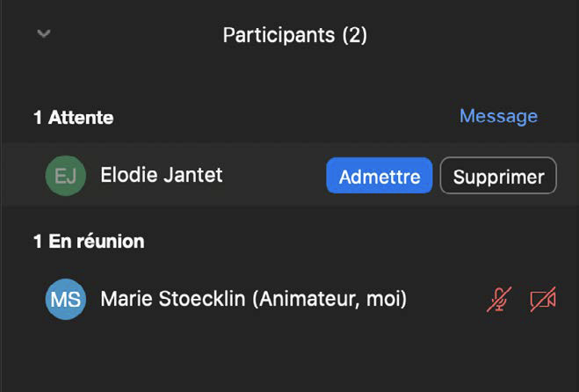Remove Elodie Jantet using Supprimer button

pyautogui.click(x=498, y=176)
